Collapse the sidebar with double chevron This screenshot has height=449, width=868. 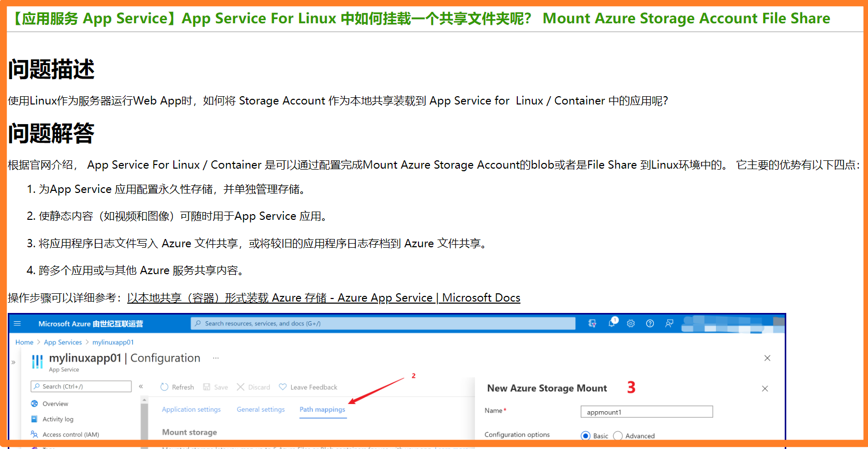tap(141, 386)
